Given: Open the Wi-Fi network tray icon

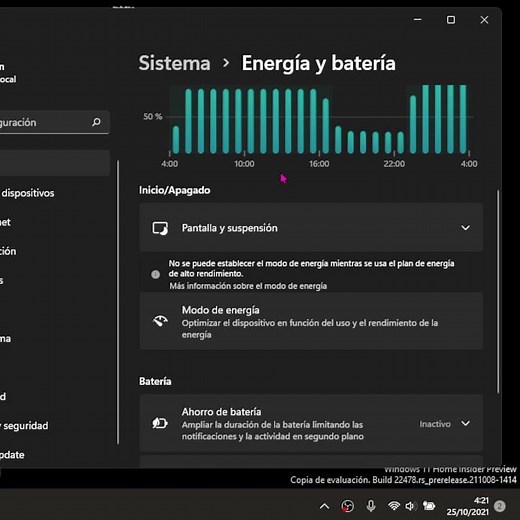Looking at the screenshot, I should [x=394, y=506].
